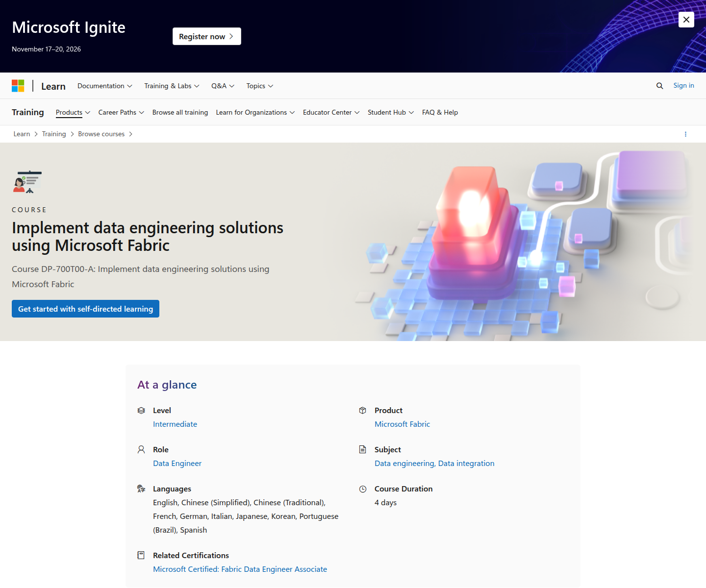
Task: Click Training in the breadcrumb
Action: point(54,134)
